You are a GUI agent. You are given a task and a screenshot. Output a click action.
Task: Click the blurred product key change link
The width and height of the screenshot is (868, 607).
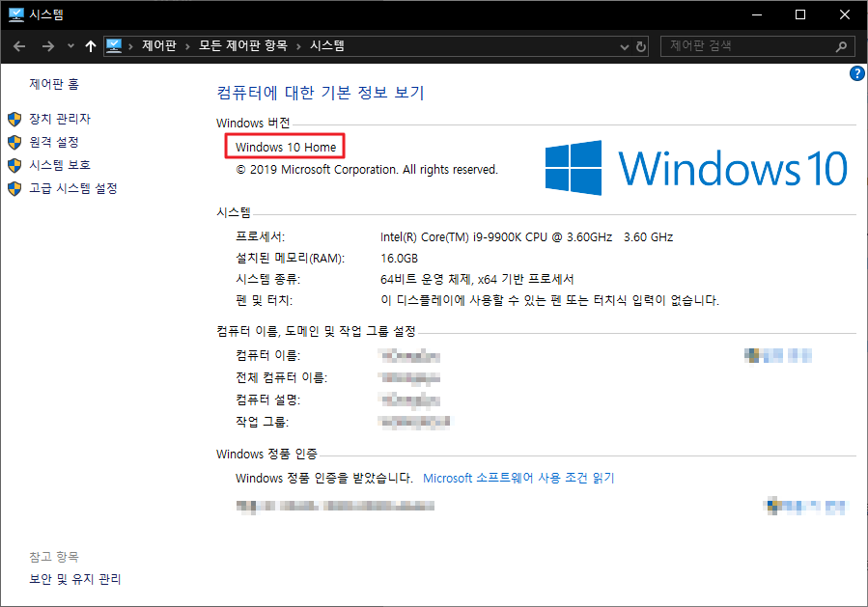pyautogui.click(x=805, y=506)
